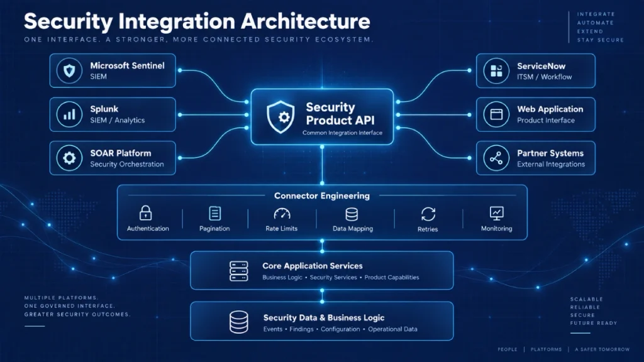
Task: Click the Retries circular arrows icon
Action: point(428,214)
